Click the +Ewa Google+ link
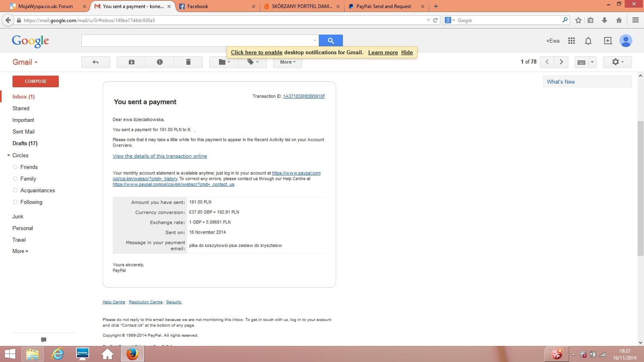The height and width of the screenshot is (362, 644). [x=553, y=41]
